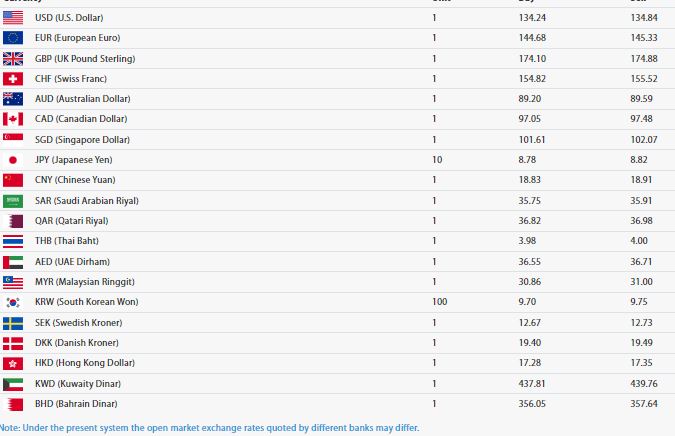Select the South Korean flag icon
675x436 pixels.
(x=13, y=302)
